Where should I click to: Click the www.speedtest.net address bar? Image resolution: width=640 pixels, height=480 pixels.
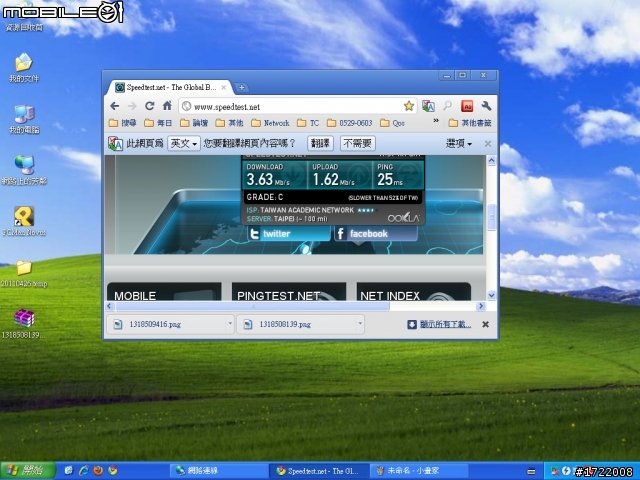(298, 107)
